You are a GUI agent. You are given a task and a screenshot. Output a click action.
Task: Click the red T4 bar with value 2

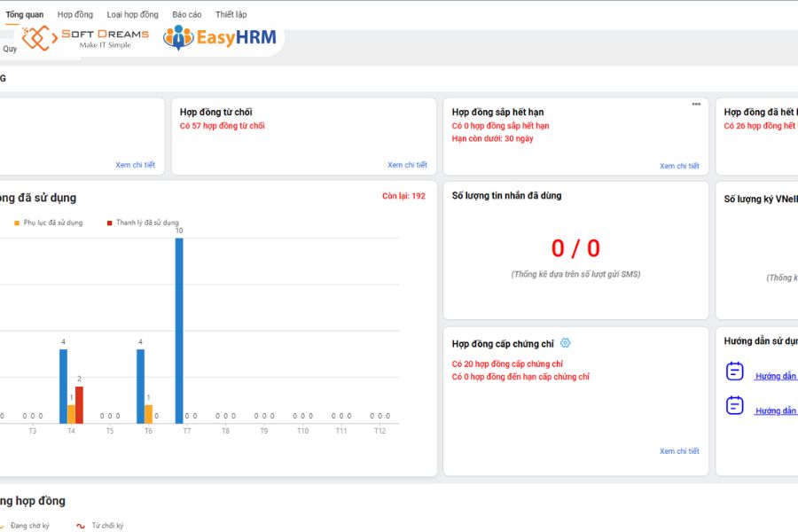coord(80,404)
